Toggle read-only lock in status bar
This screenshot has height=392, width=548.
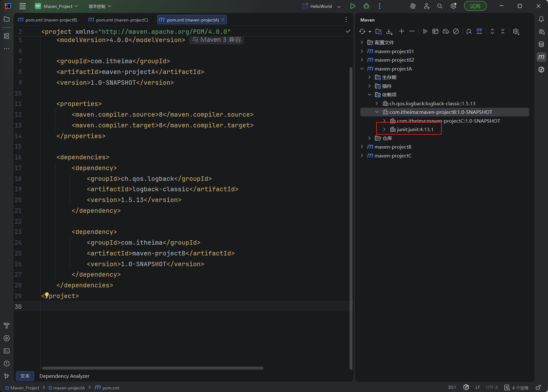[x=538, y=388]
